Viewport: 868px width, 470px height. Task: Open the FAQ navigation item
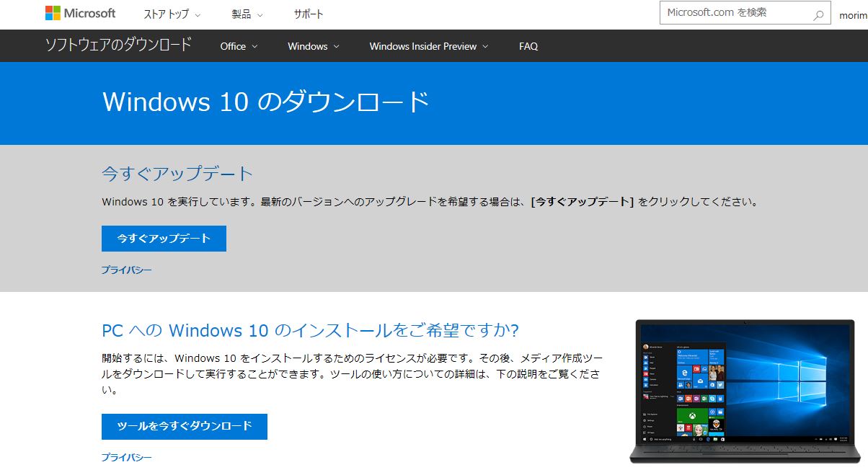click(x=528, y=46)
